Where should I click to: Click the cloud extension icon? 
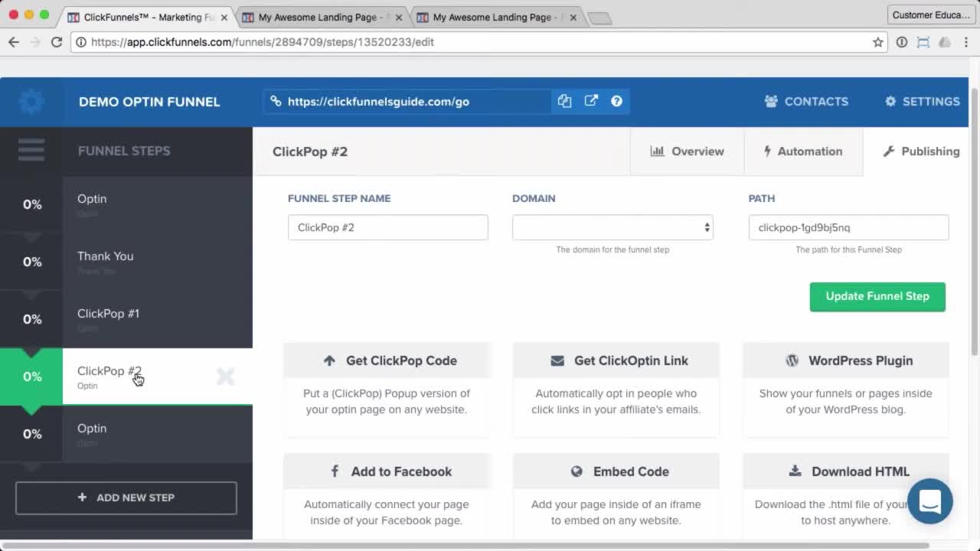pyautogui.click(x=945, y=42)
